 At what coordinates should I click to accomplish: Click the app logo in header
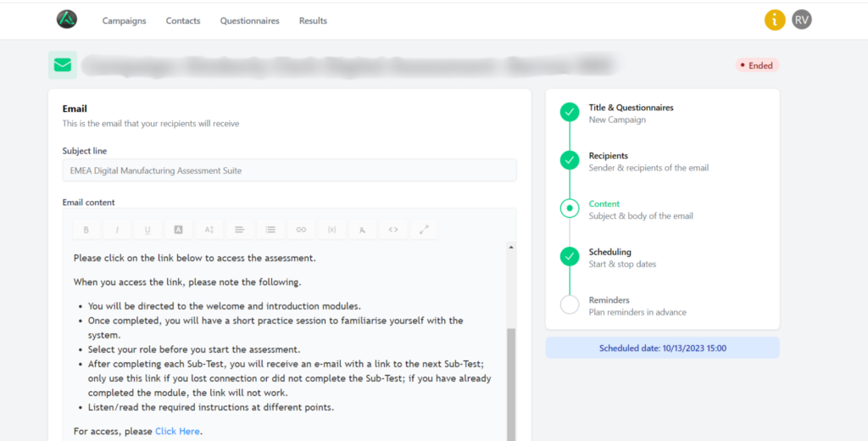(x=66, y=20)
